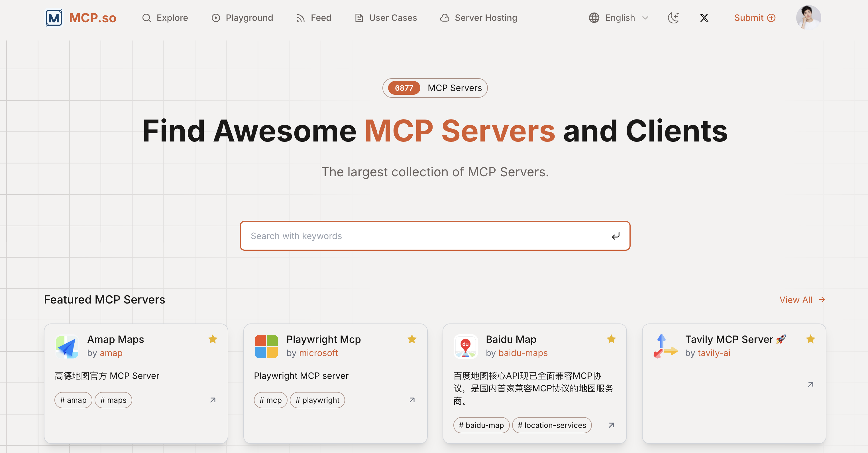Image resolution: width=868 pixels, height=453 pixels.
Task: Open the baidu-maps author link
Action: coord(523,353)
